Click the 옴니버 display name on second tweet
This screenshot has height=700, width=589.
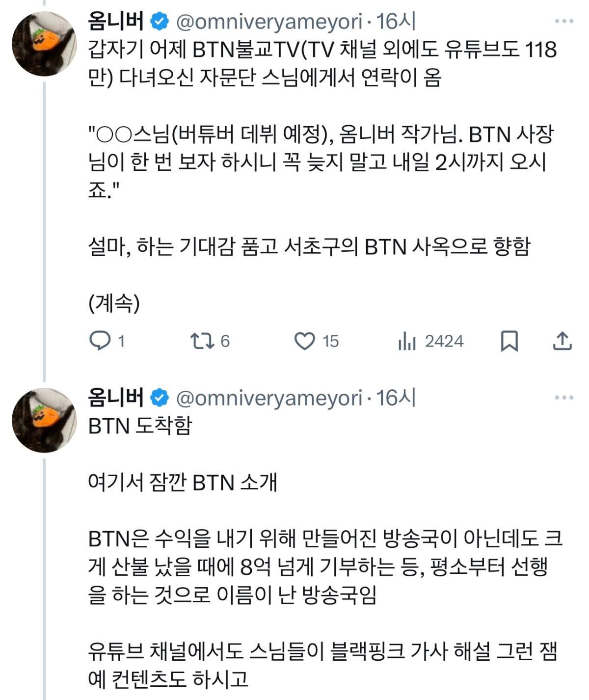click(x=116, y=398)
